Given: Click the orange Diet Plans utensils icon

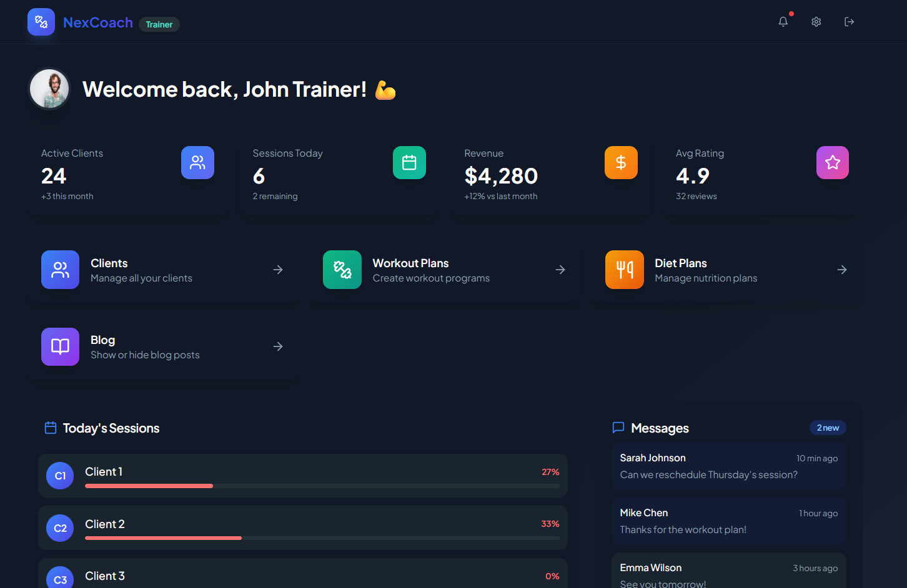Looking at the screenshot, I should [625, 270].
